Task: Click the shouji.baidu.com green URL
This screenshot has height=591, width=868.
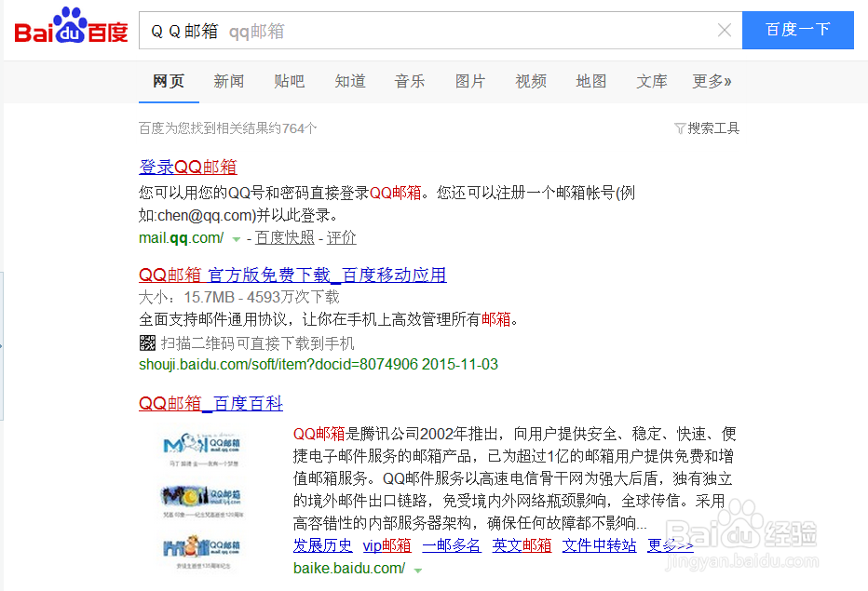Action: pos(319,365)
